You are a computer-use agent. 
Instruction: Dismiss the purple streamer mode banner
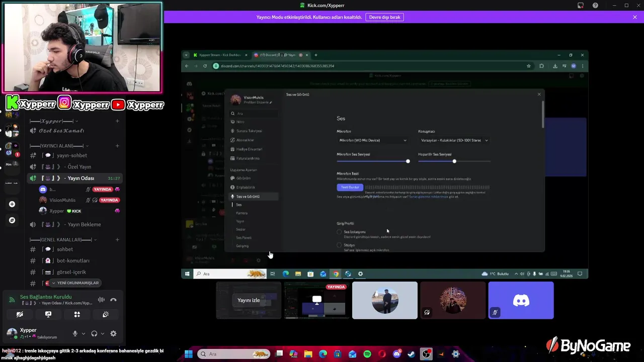pos(635,17)
